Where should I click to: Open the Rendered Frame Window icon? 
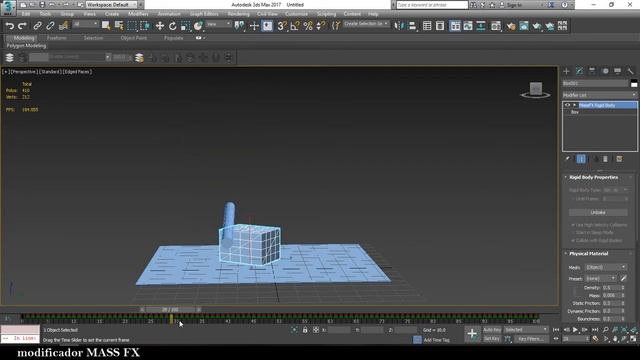pyautogui.click(x=524, y=26)
